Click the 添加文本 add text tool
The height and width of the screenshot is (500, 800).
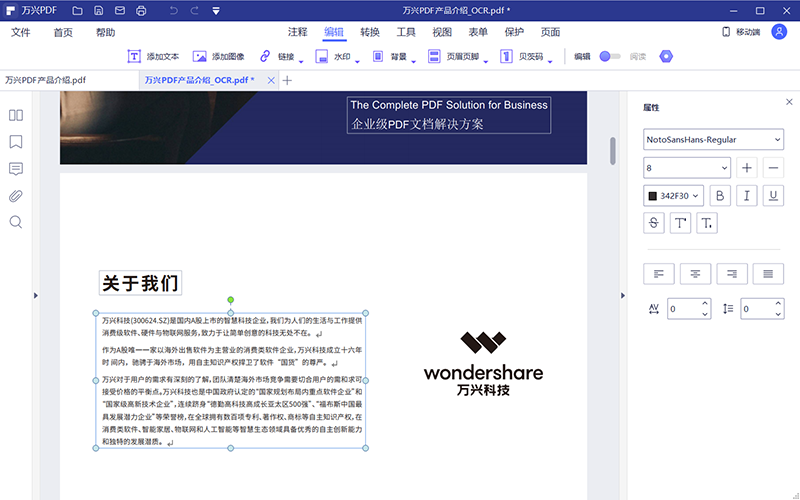pyautogui.click(x=153, y=56)
